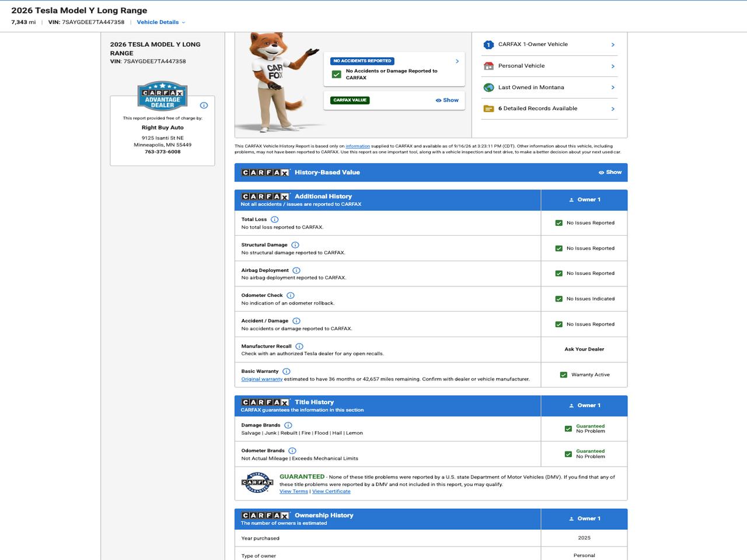
Task: Expand the Personal Vehicle row chevron
Action: (x=613, y=66)
